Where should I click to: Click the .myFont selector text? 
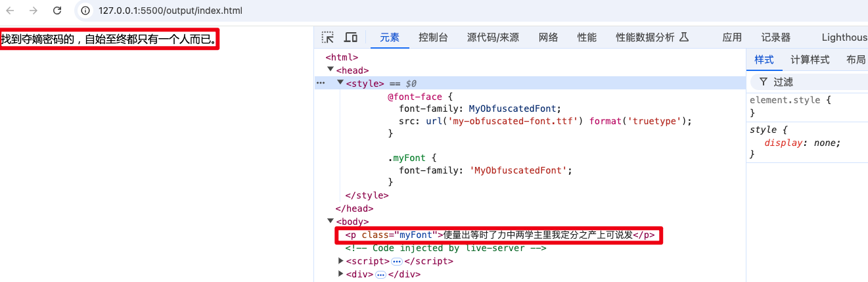coord(412,158)
